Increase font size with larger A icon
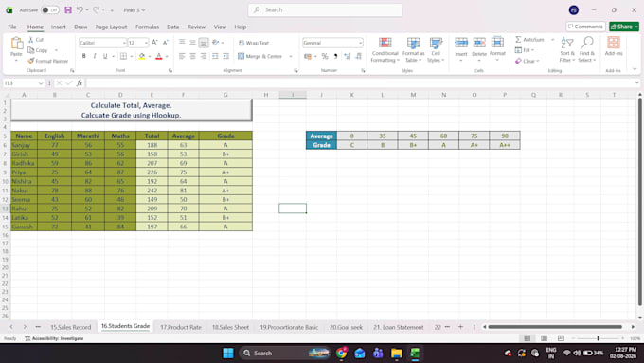The width and height of the screenshot is (644, 363). coord(154,43)
